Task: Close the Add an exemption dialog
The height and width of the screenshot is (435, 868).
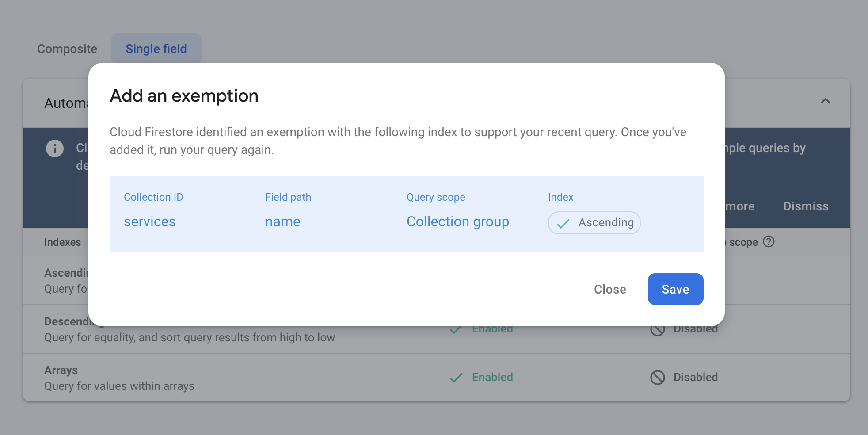Action: pos(610,289)
